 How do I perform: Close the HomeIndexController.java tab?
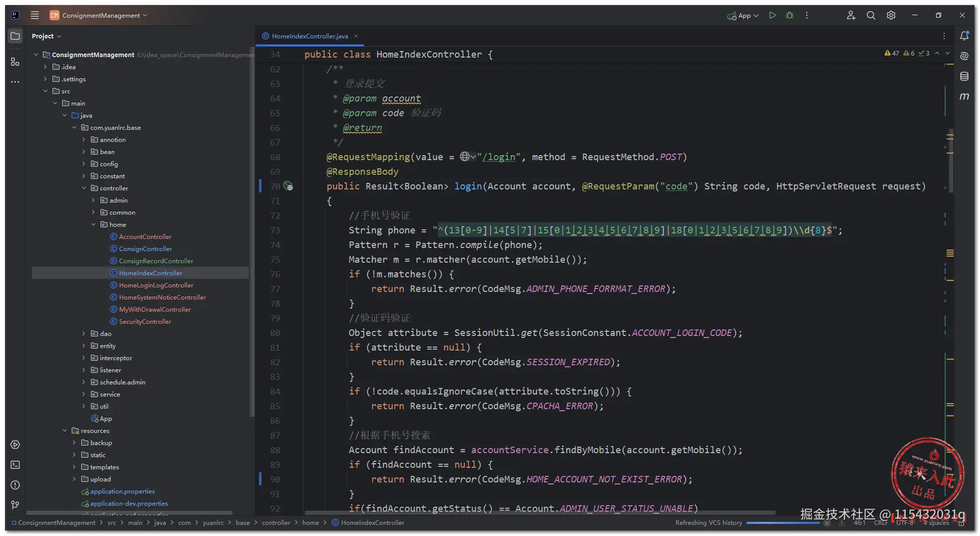[356, 36]
